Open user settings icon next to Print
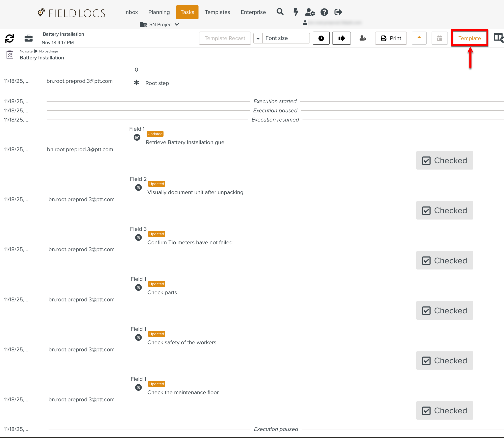The image size is (504, 438). point(363,38)
